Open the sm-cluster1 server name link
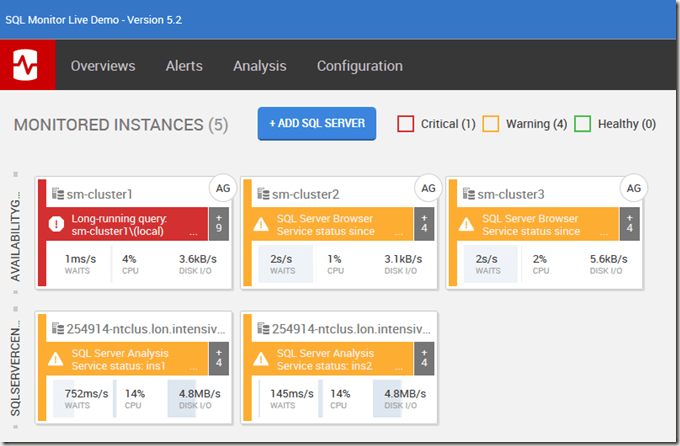This screenshot has width=680, height=446. click(99, 194)
